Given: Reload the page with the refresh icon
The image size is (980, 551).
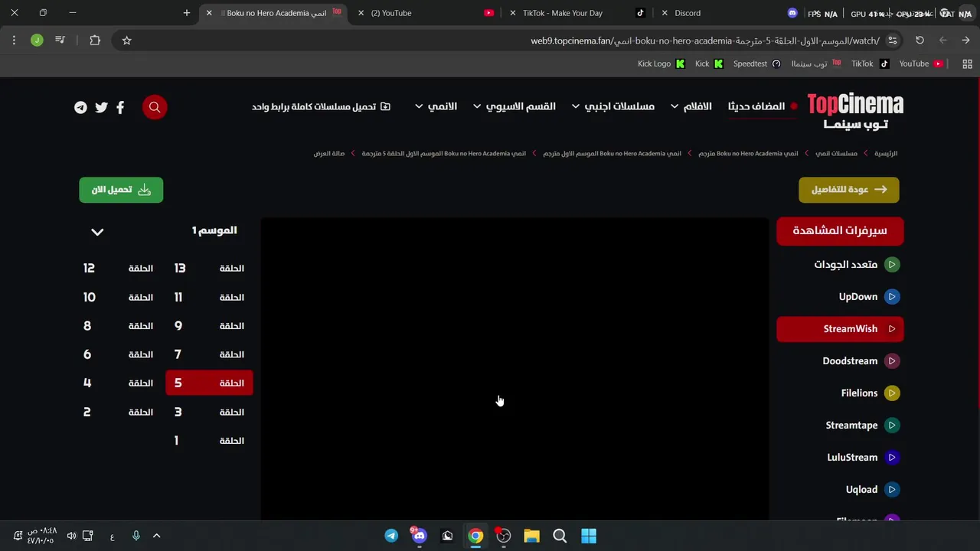Looking at the screenshot, I should pyautogui.click(x=920, y=41).
